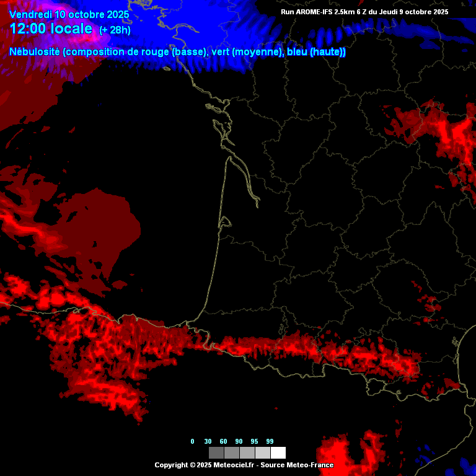Click the 12:00 locale time label
The image size is (476, 476).
(51, 29)
